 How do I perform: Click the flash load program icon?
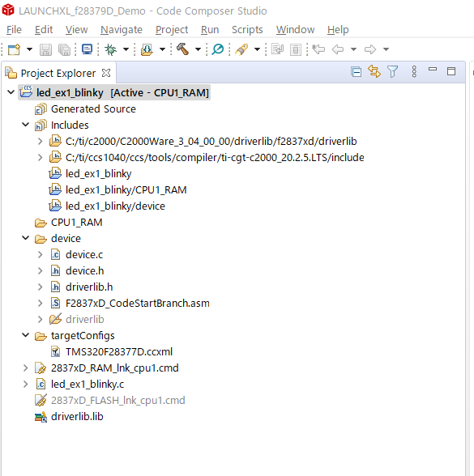click(x=147, y=49)
